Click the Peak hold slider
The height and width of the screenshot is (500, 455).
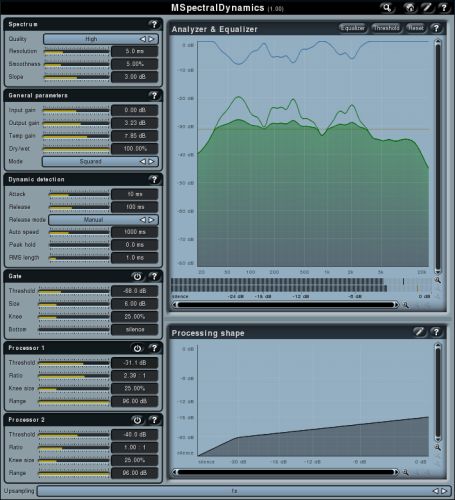tap(79, 245)
